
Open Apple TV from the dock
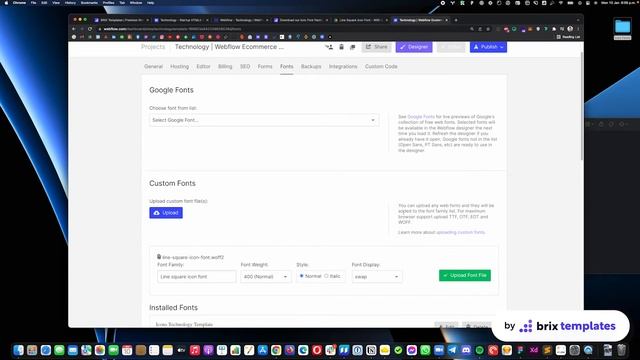click(181, 350)
